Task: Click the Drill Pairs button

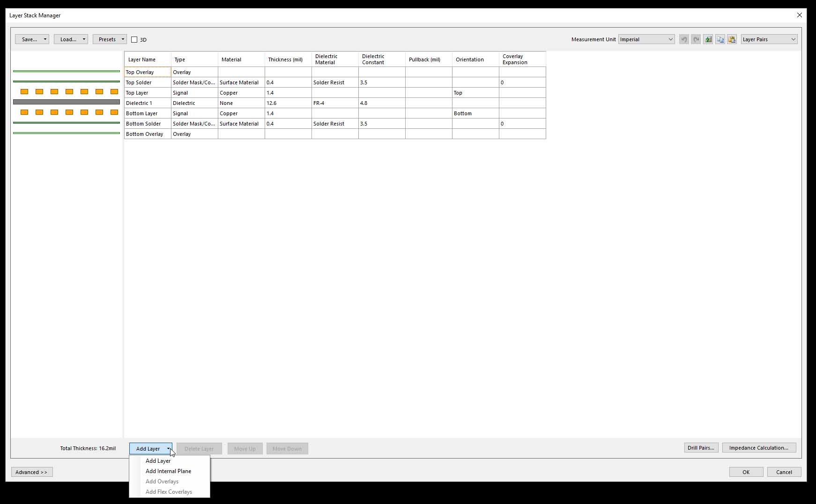Action: 701,448
